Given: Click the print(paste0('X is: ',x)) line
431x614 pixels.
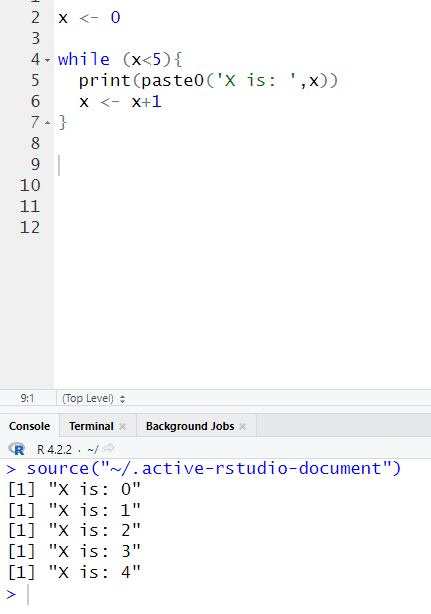Looking at the screenshot, I should 208,81.
